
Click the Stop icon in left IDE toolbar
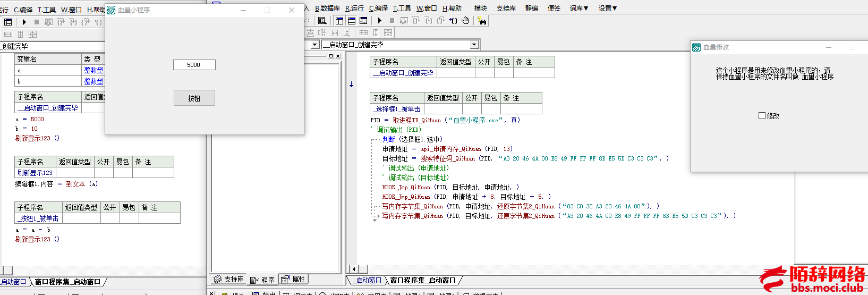[x=37, y=22]
